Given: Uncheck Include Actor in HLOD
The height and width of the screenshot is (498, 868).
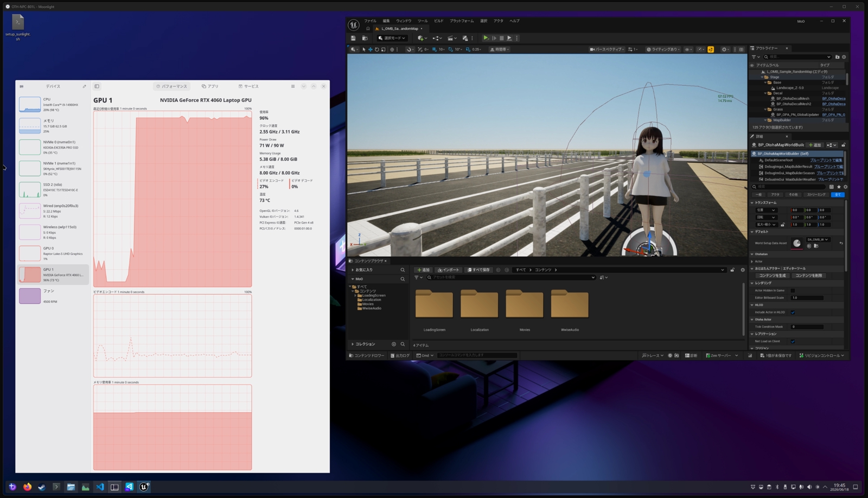Looking at the screenshot, I should (x=793, y=312).
